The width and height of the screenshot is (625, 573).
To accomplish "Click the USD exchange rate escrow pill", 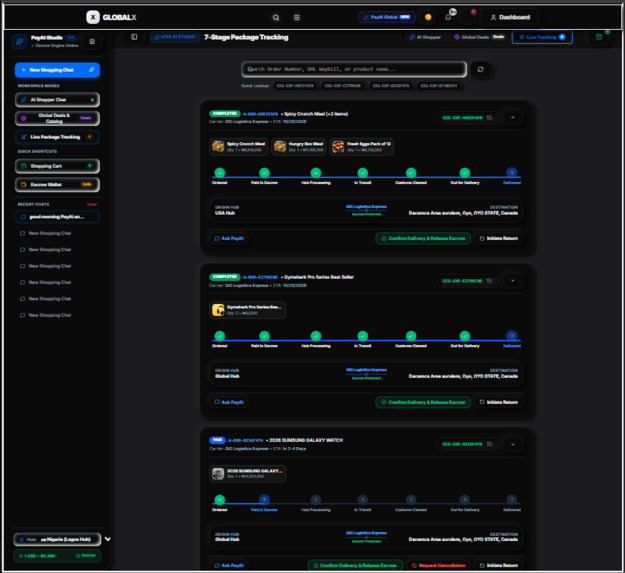I will [x=57, y=555].
